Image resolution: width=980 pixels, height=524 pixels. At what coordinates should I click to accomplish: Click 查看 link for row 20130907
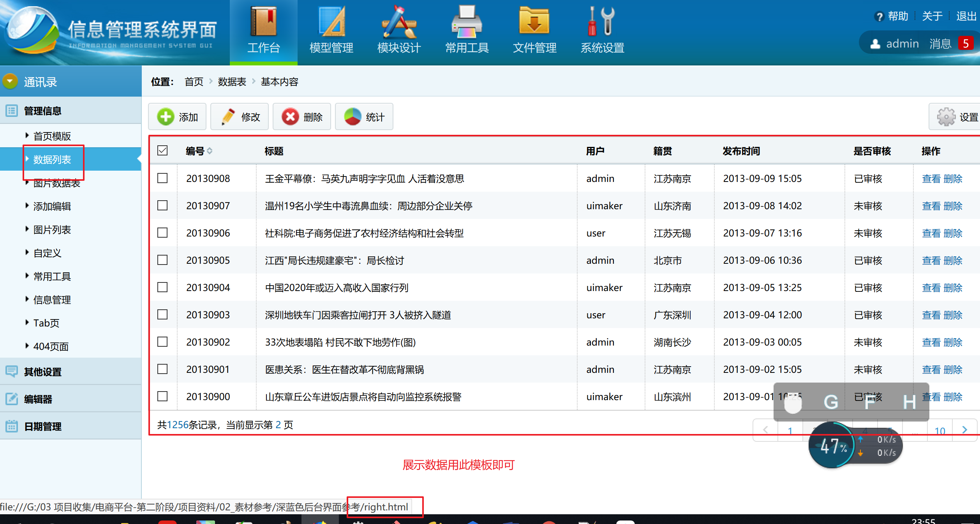click(x=931, y=206)
